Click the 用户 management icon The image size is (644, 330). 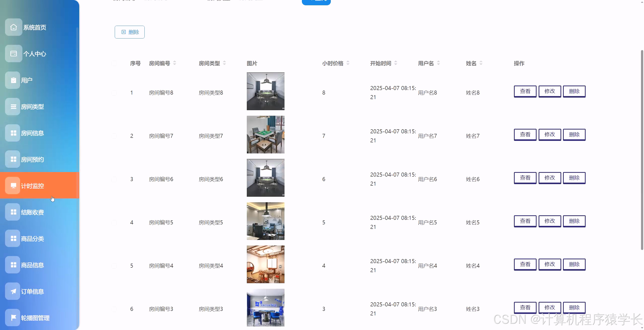coord(12,80)
